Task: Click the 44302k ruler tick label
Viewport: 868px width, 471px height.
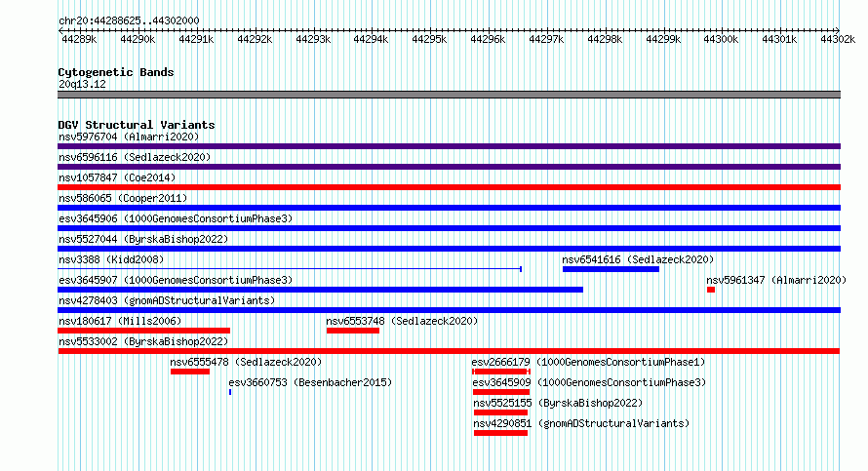Action: pos(838,39)
